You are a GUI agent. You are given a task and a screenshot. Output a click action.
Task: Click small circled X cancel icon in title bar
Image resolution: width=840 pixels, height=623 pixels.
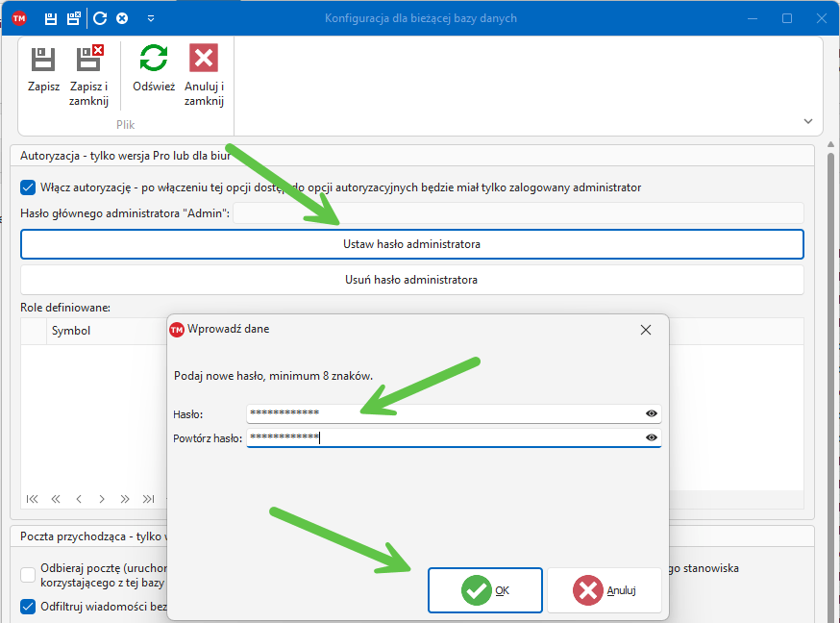(122, 18)
